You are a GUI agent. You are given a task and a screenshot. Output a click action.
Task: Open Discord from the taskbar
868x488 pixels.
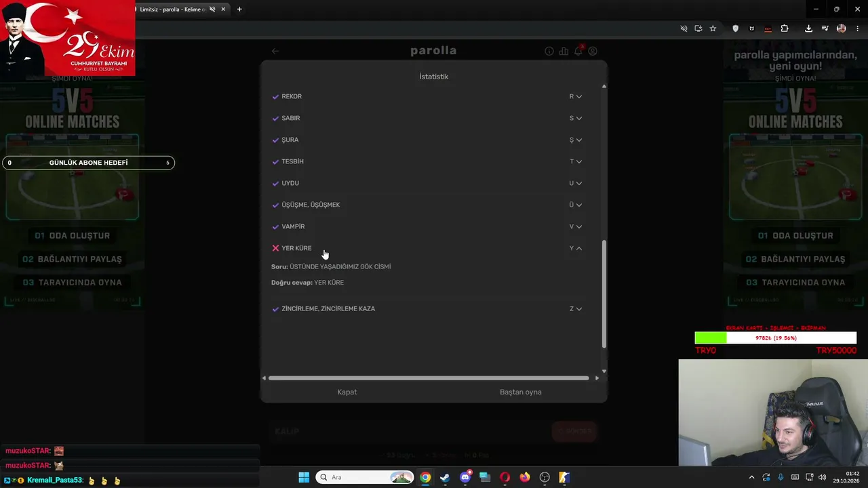click(x=465, y=477)
